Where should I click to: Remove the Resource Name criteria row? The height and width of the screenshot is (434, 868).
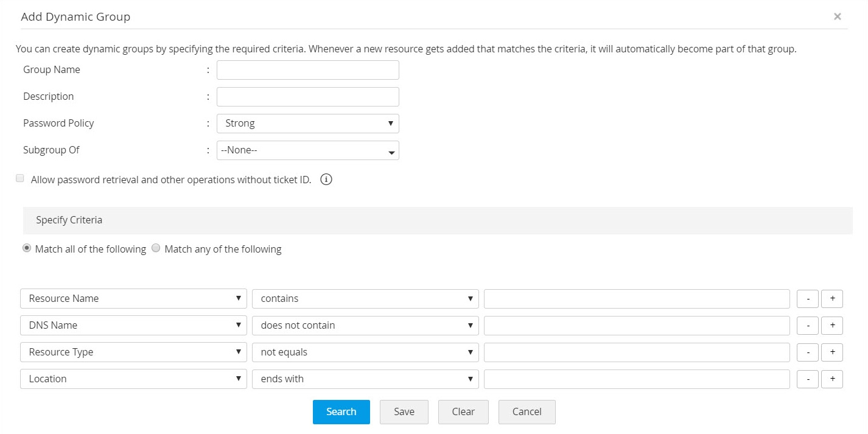click(x=808, y=299)
